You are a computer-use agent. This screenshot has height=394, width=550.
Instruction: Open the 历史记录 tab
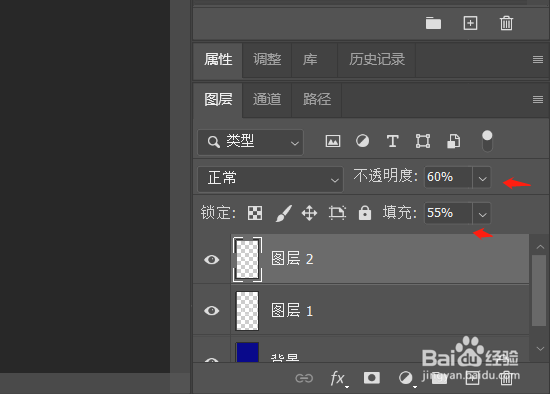pyautogui.click(x=377, y=59)
